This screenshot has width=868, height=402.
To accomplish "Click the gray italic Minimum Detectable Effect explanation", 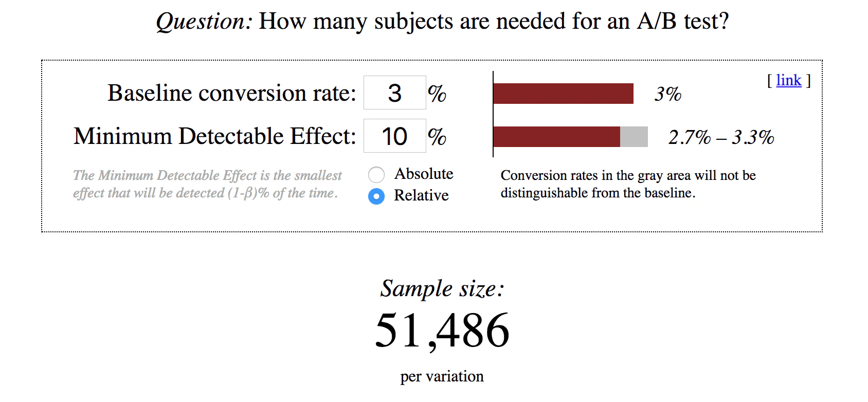I will pyautogui.click(x=207, y=184).
